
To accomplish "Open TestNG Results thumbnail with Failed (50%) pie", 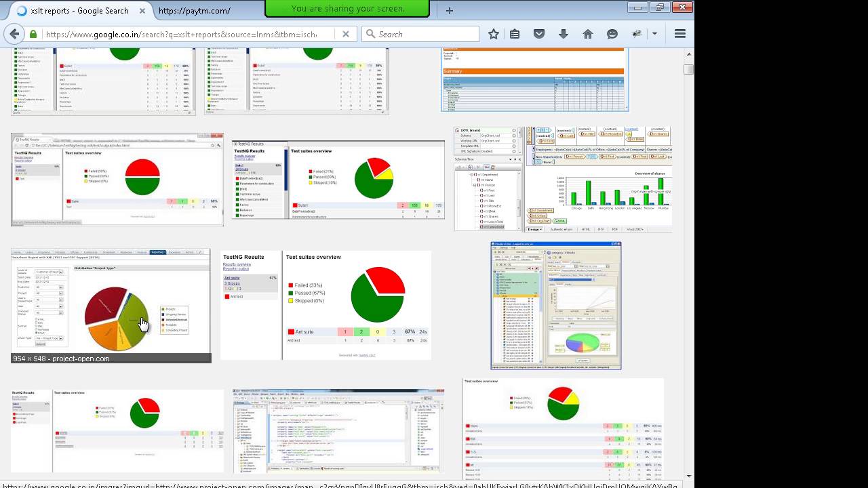I will point(117,179).
